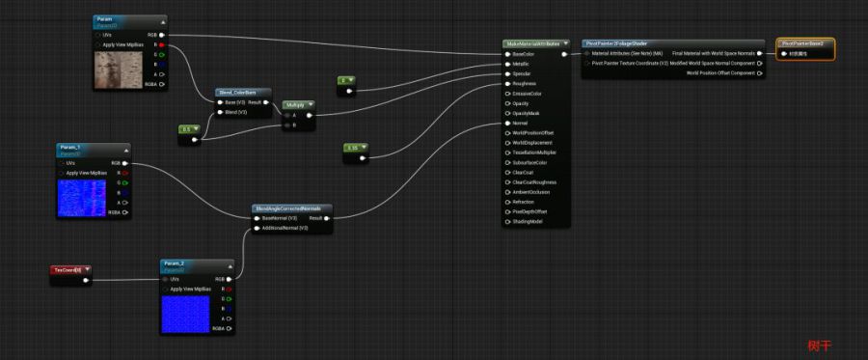Click the RGBA output pin on the bark Param node
This screenshot has width=868, height=360.
coord(161,84)
